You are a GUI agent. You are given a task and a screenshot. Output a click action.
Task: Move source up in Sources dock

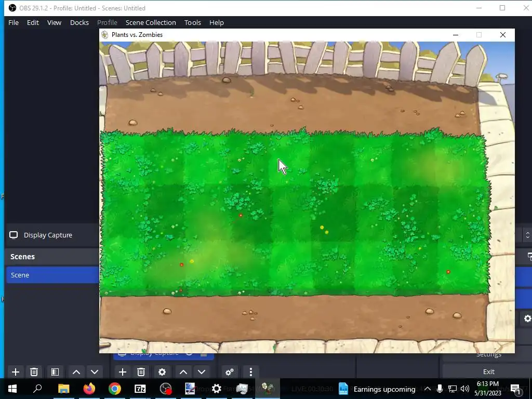(x=183, y=372)
